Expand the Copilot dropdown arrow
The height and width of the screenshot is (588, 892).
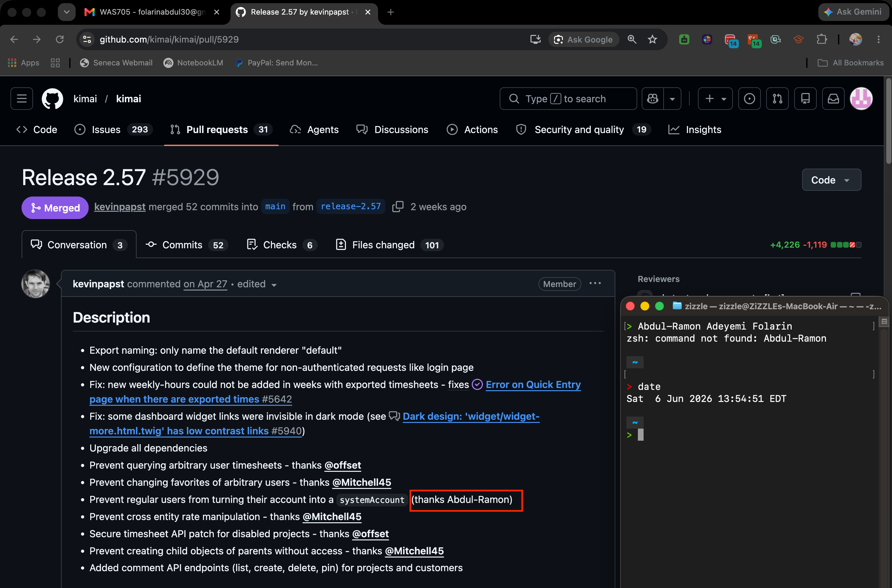(x=672, y=99)
